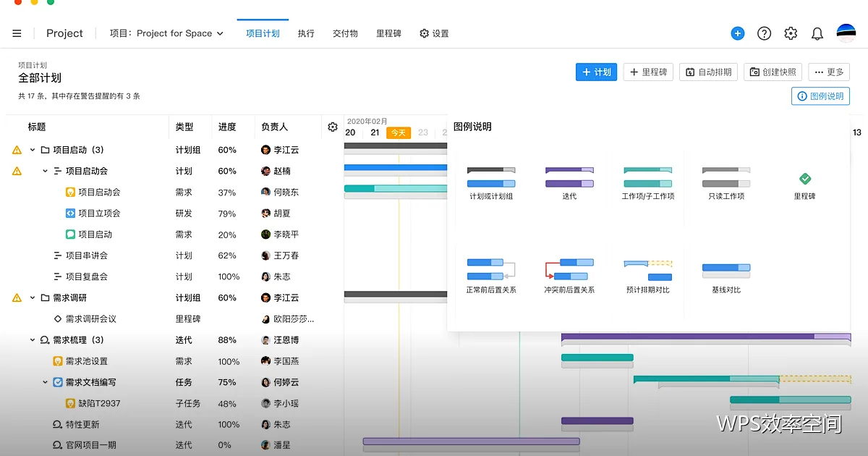Viewport: 868px width, 456px height.
Task: Switch to the 项目计划 tab
Action: 263,33
